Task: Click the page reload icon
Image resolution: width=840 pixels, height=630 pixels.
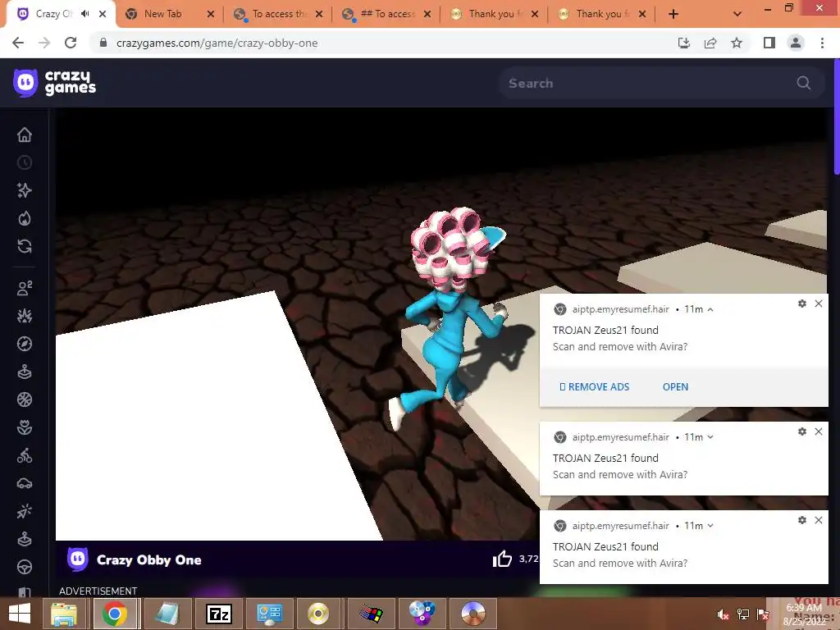Action: point(71,43)
